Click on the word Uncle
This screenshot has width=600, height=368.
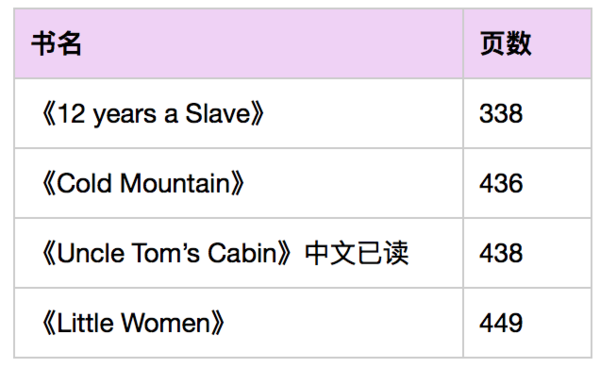[91, 253]
